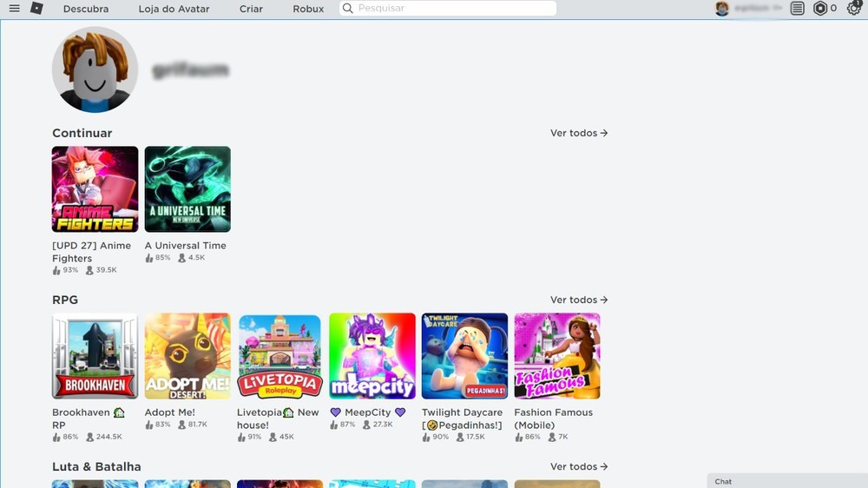Open the Fashion Famous thumbnail
Screen dimensions: 868x488
click(x=557, y=356)
